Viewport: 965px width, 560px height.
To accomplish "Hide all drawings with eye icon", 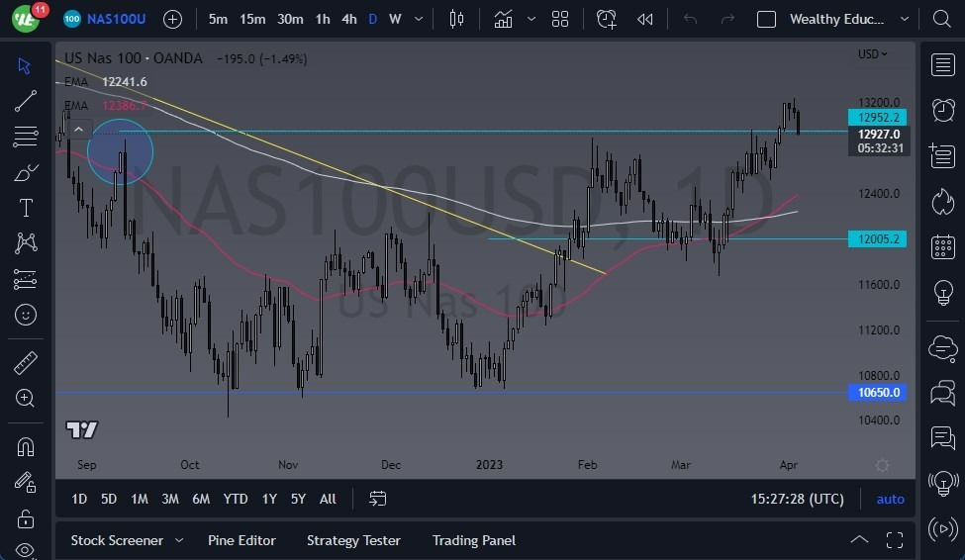I will coord(25,549).
